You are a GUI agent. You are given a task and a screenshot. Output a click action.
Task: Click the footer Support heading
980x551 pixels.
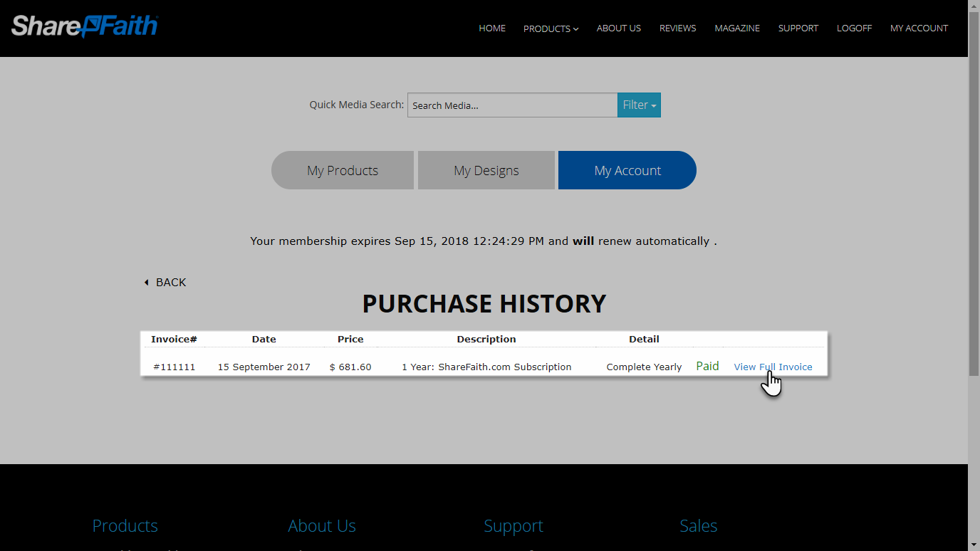(x=514, y=526)
